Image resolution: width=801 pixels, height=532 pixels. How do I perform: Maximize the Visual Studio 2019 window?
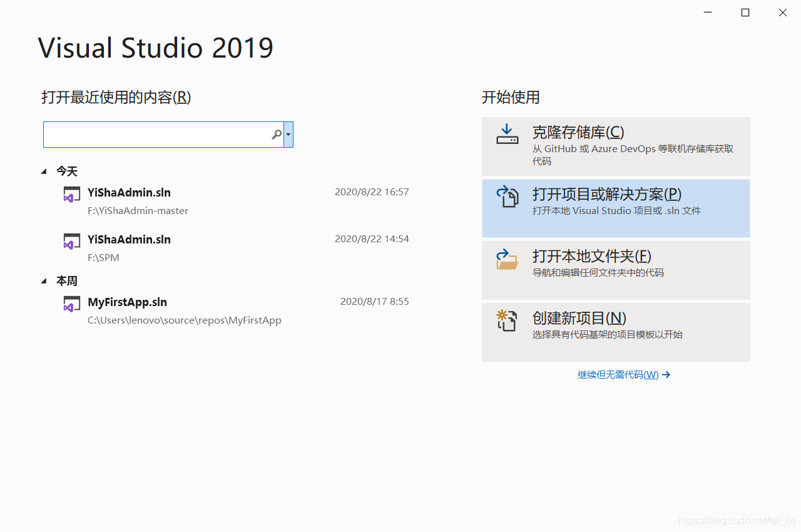[745, 13]
